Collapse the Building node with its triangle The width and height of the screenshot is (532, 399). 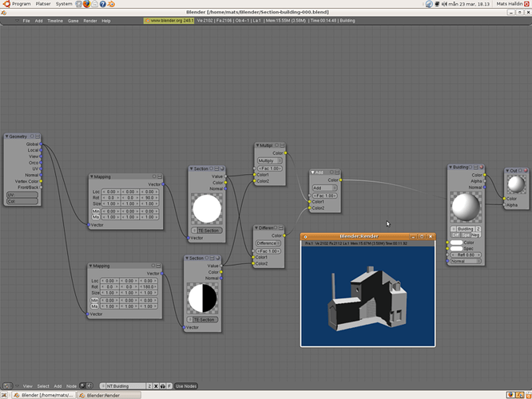(451, 167)
